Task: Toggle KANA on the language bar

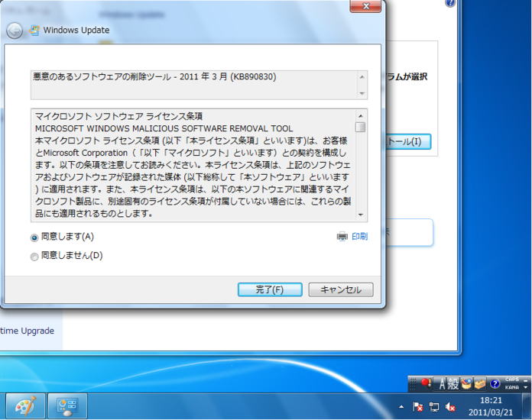Action: (x=511, y=387)
